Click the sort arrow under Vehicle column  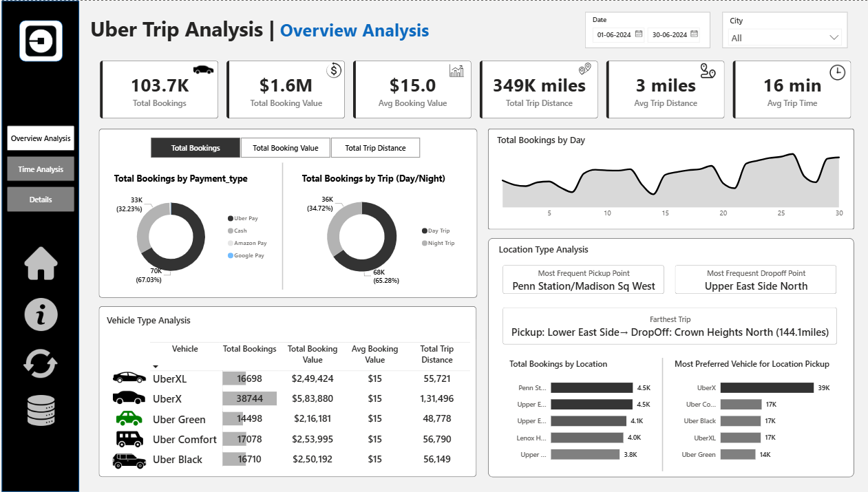(x=156, y=367)
